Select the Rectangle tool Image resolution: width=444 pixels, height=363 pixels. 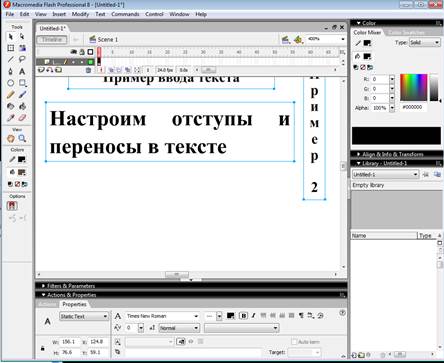(x=22, y=83)
